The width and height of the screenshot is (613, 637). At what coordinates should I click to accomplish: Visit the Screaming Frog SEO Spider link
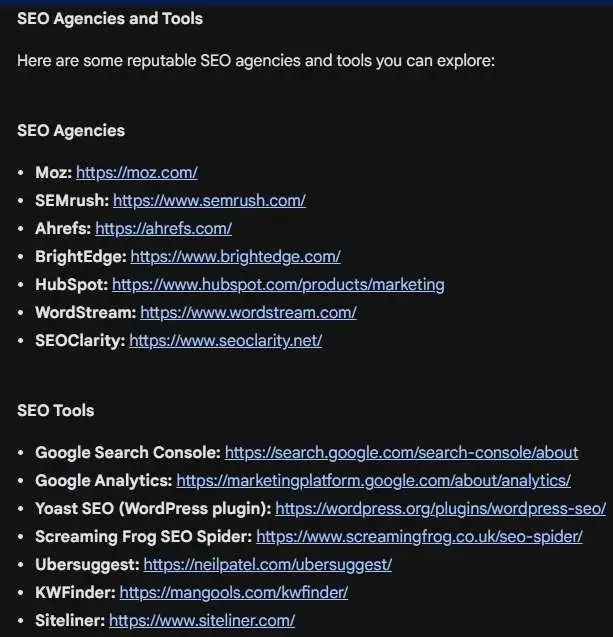[419, 537]
